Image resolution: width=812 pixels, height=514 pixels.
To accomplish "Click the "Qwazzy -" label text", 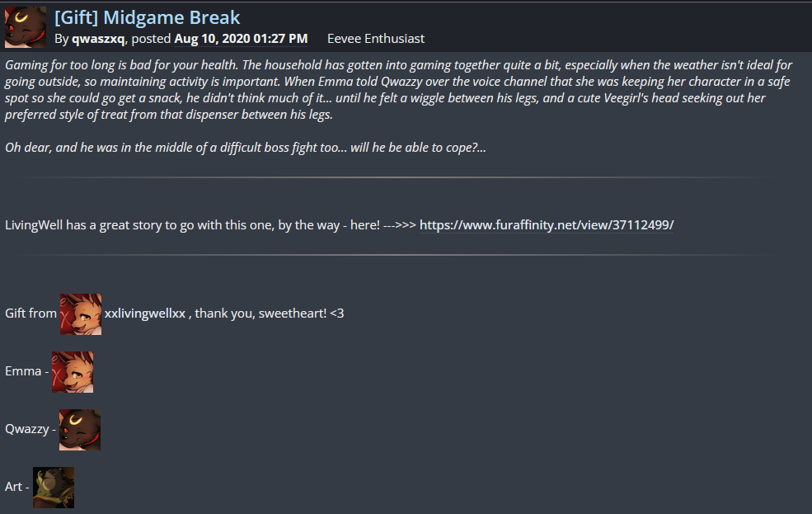I will [31, 429].
